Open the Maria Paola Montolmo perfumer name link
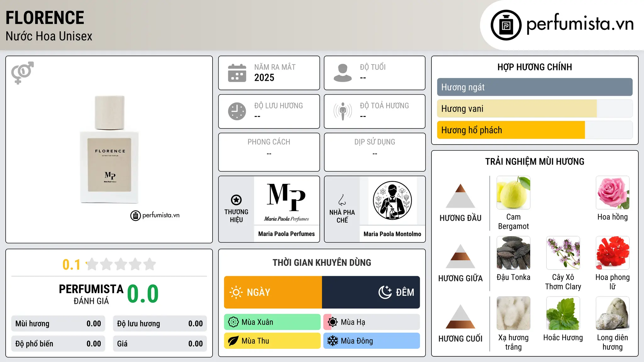 (x=392, y=234)
